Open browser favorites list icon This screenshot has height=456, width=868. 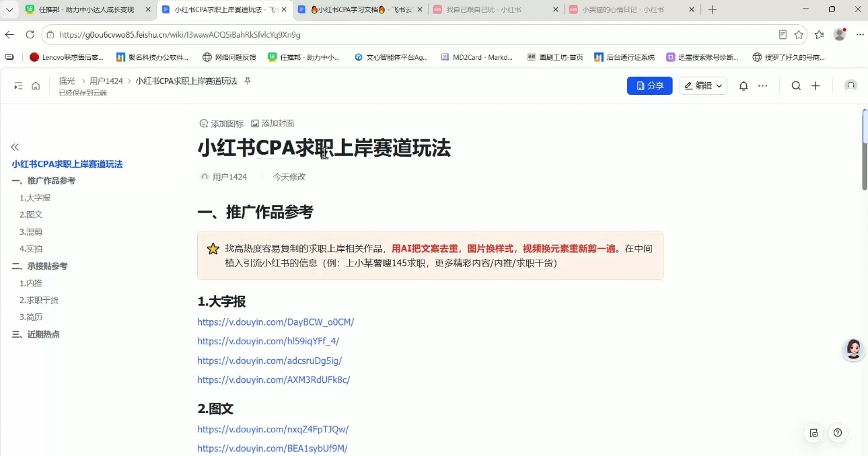[819, 34]
